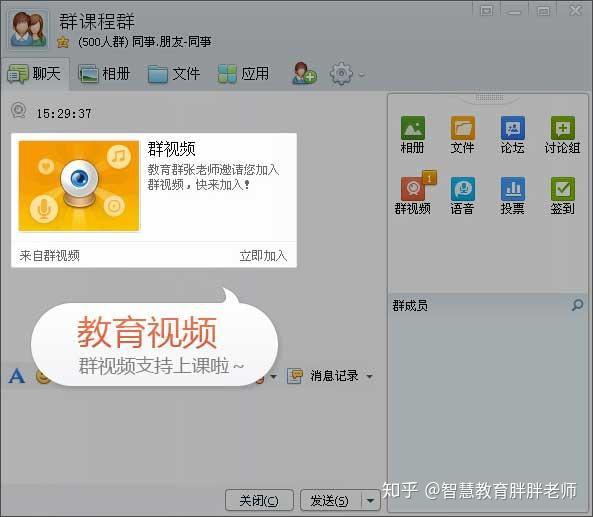This screenshot has height=517, width=593.
Task: Open the 相册 app icon in right panel
Action: [413, 135]
